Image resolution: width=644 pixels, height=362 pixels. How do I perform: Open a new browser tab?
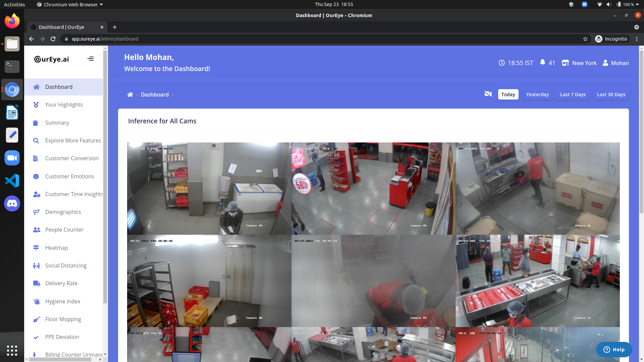point(115,27)
